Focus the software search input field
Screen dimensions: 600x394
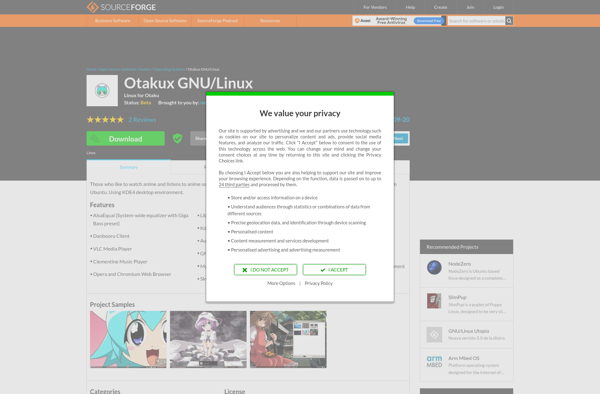pyautogui.click(x=476, y=21)
